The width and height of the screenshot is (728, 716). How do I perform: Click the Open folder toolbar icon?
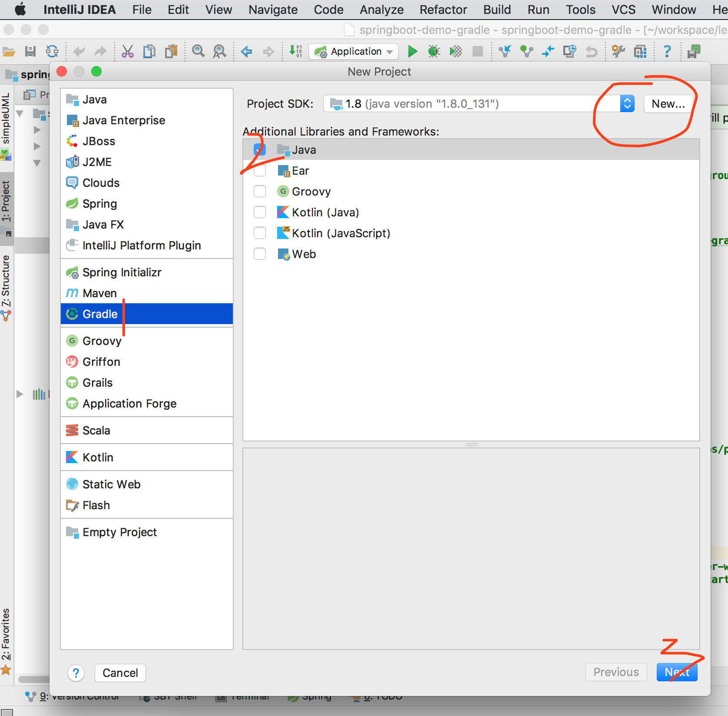pos(9,52)
